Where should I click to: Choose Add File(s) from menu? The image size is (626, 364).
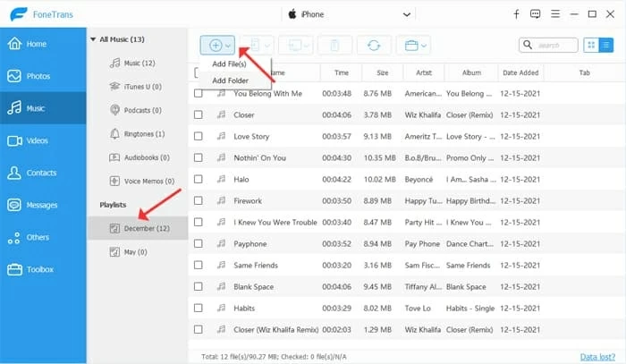pos(229,63)
